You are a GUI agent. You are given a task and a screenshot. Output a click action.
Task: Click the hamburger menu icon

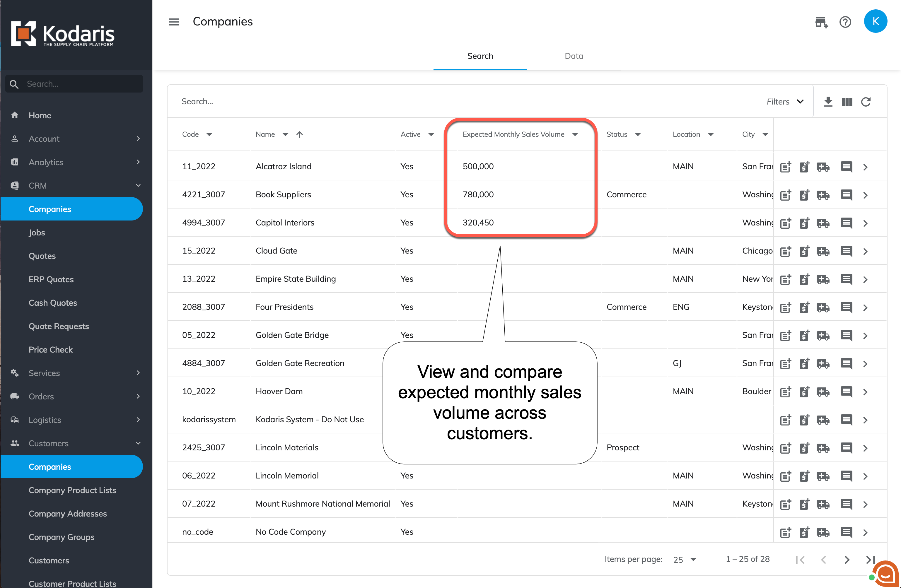click(x=174, y=22)
